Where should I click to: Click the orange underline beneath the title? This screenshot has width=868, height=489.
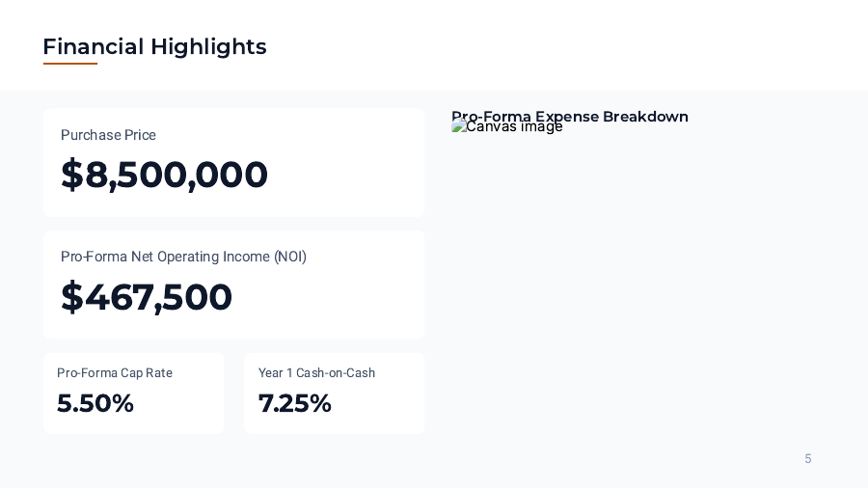pos(70,64)
